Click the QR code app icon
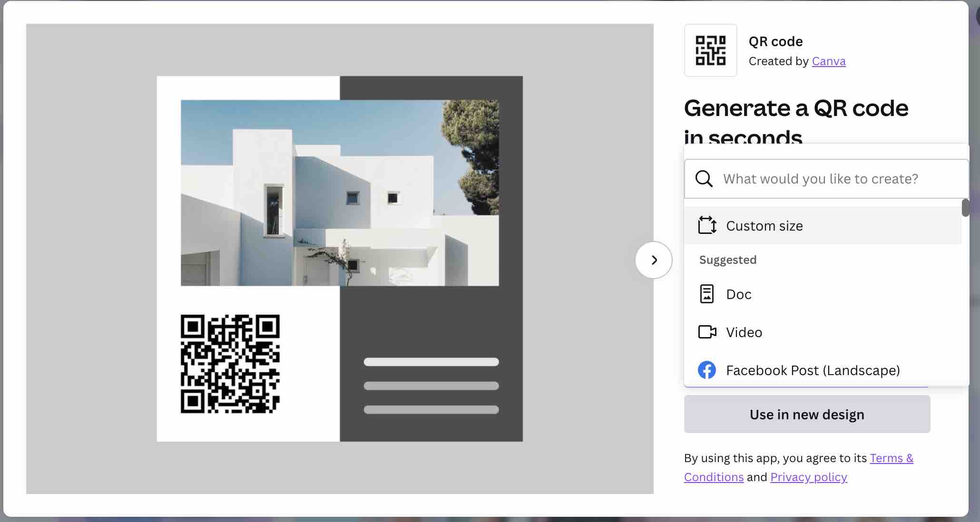This screenshot has height=522, width=980. click(x=710, y=50)
